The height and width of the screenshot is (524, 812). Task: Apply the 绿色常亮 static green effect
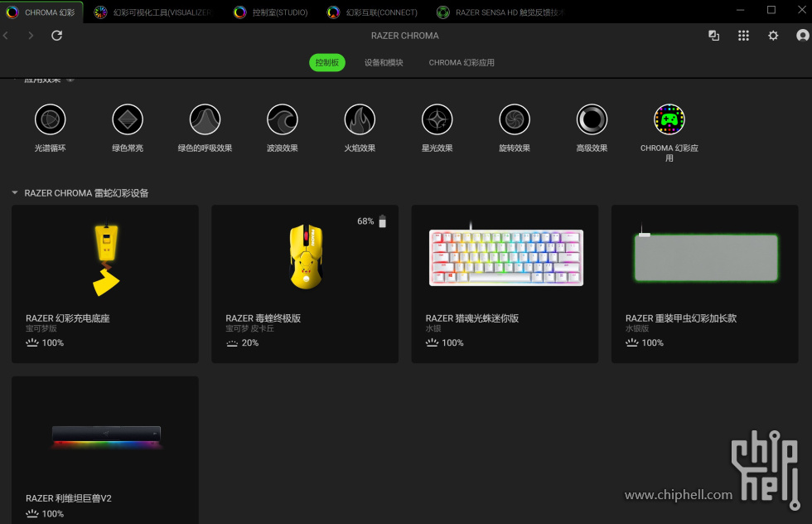tap(128, 119)
